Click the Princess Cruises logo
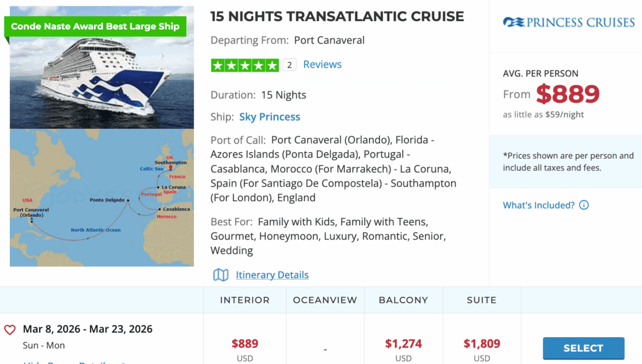Viewport: 642px width, 364px height. tap(568, 23)
